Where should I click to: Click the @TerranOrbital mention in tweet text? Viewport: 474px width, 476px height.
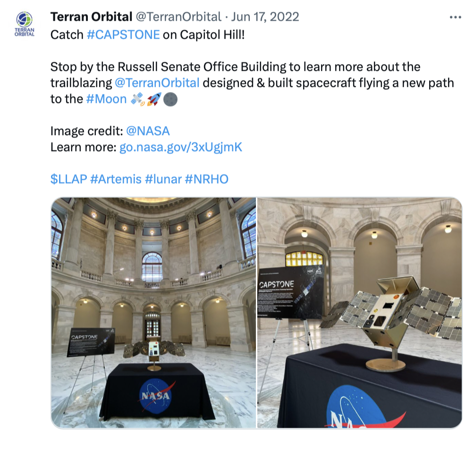pyautogui.click(x=157, y=83)
